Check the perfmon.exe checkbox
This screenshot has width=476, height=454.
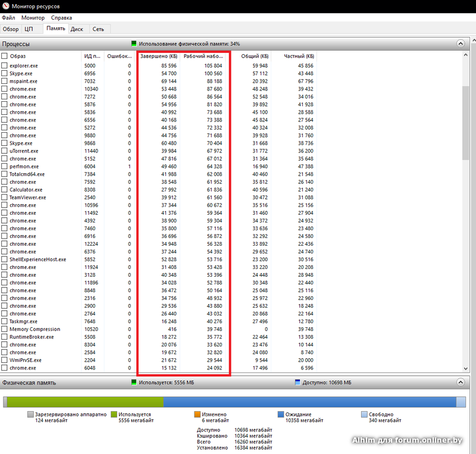[4, 167]
